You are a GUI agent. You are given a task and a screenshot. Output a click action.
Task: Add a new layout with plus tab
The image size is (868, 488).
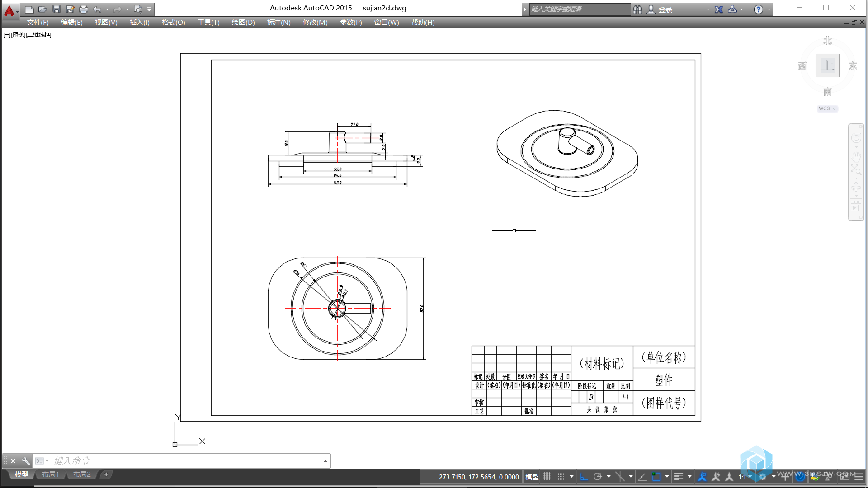coord(106,474)
